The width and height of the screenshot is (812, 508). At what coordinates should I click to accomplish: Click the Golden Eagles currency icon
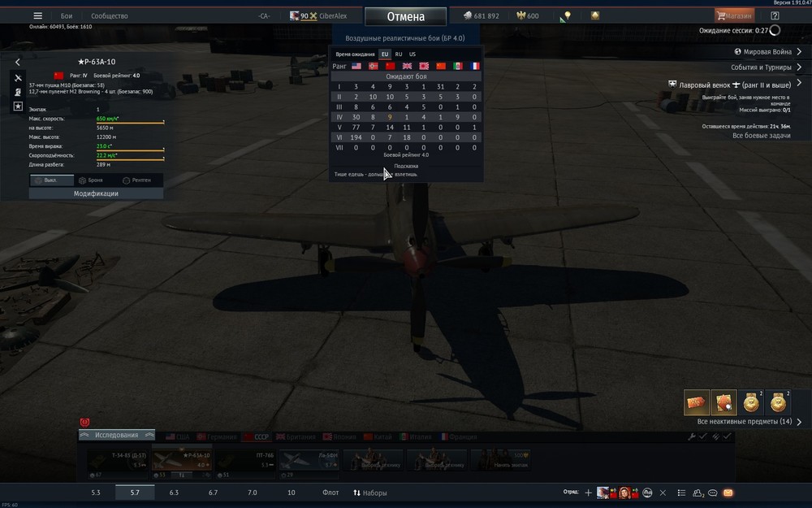(521, 15)
